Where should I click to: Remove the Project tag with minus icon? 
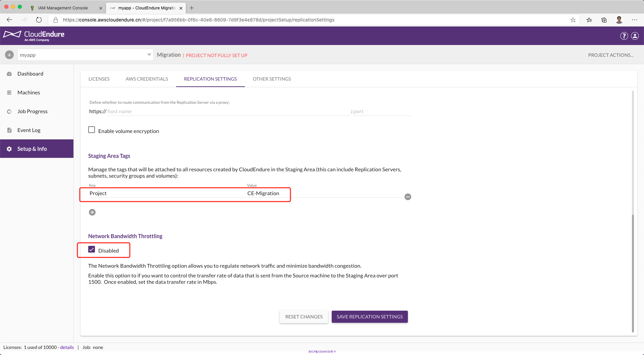pyautogui.click(x=408, y=197)
